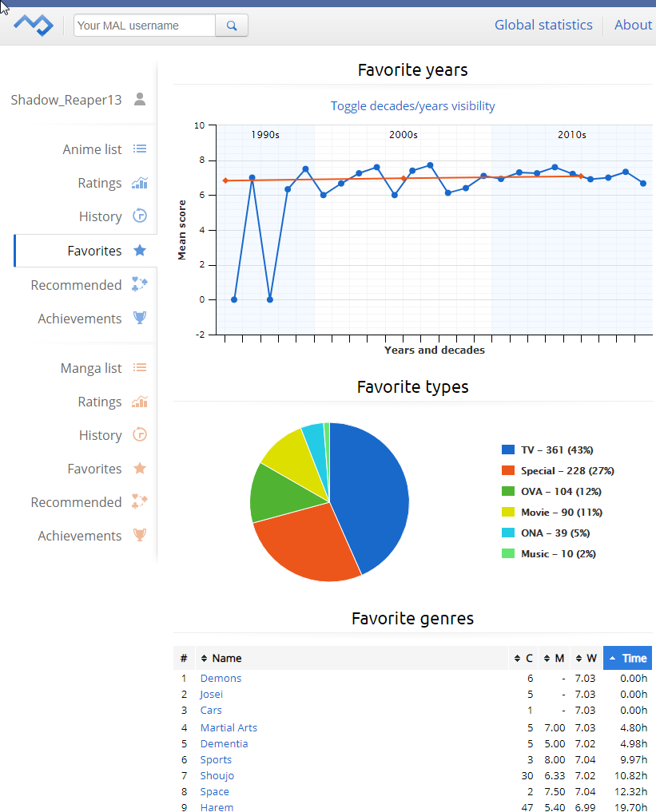Viewport: 656px width, 812px height.
Task: Focus the MAL username input field
Action: pos(145,26)
